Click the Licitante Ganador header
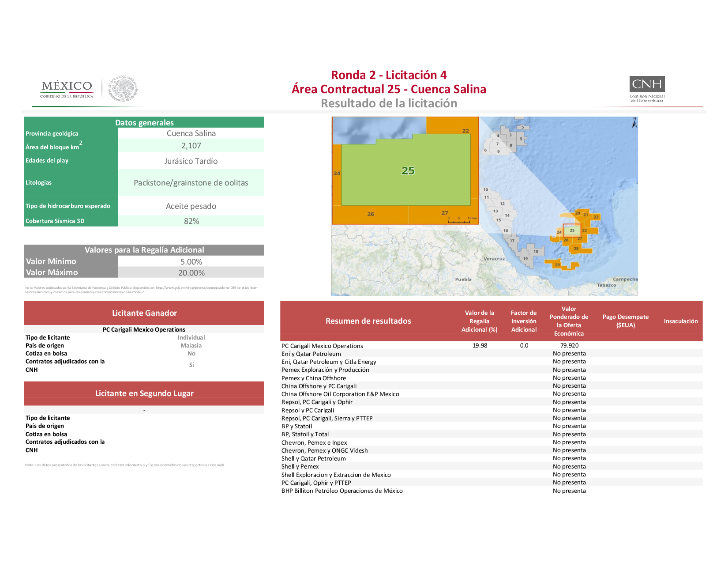This screenshot has height=563, width=728. coord(144,313)
